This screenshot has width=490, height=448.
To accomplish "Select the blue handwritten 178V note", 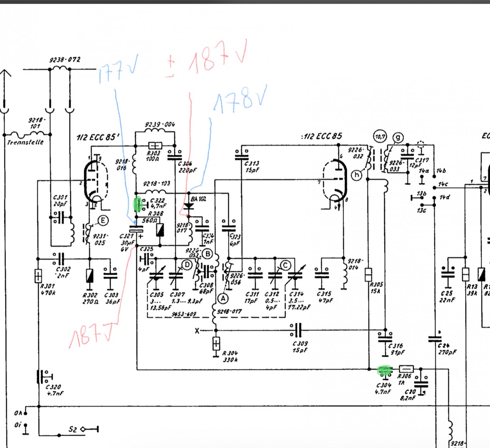I will [240, 99].
